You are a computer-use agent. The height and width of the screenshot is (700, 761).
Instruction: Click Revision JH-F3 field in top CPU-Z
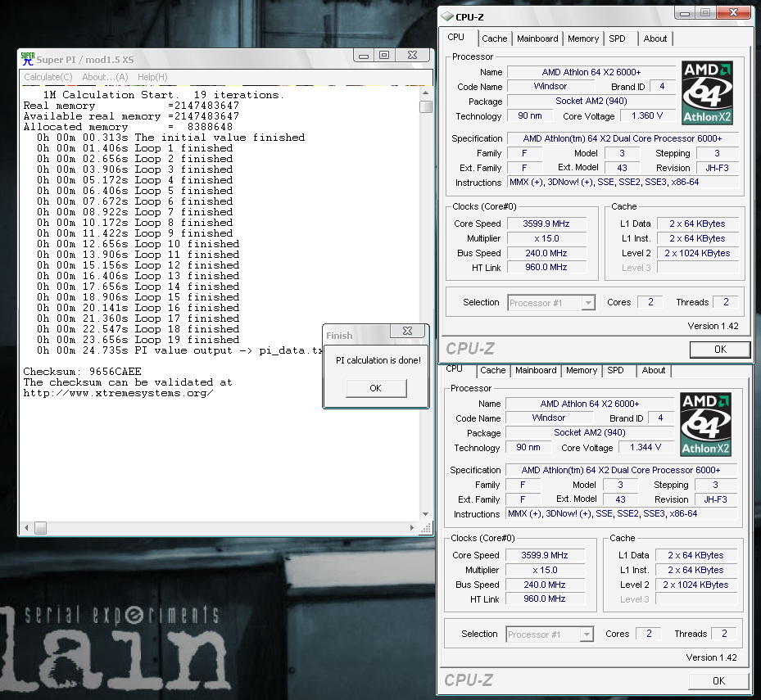point(718,168)
